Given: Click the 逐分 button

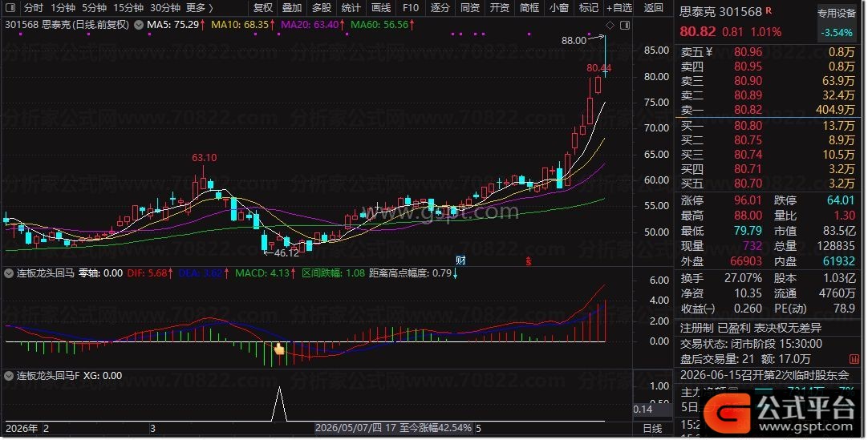Looking at the screenshot, I should [x=440, y=8].
